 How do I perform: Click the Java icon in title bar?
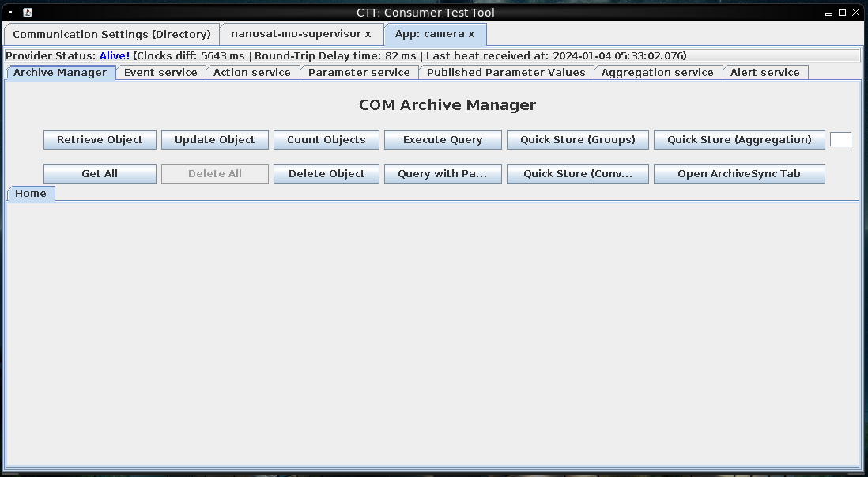coord(27,13)
